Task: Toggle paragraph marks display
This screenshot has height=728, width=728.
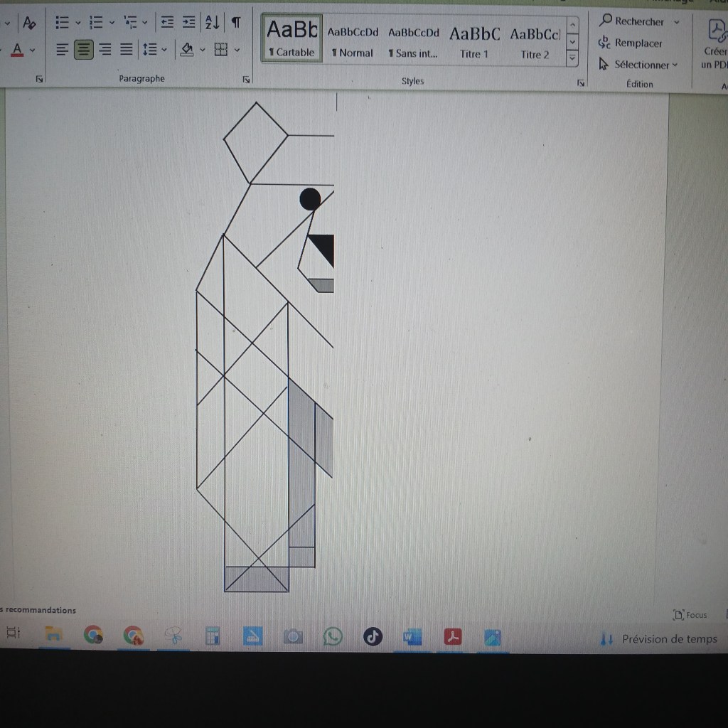Action: 236,23
